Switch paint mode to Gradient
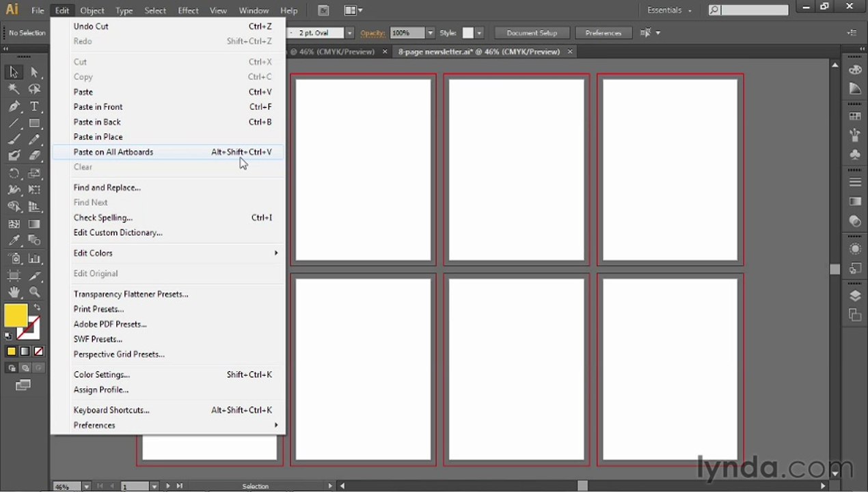This screenshot has width=868, height=492. 25,351
